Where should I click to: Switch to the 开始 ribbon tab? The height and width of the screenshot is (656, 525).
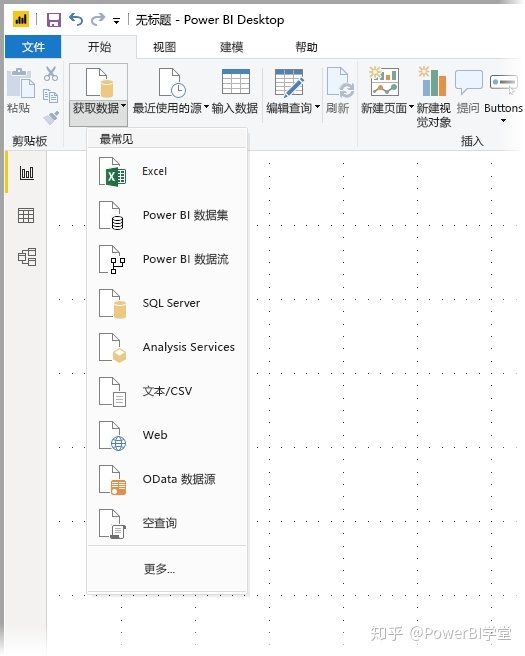[x=99, y=46]
